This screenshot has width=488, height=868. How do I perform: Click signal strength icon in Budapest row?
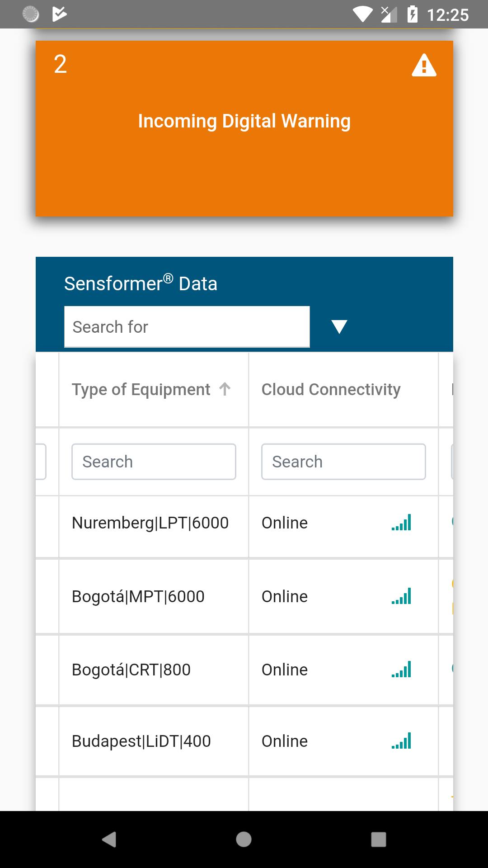coord(401,741)
